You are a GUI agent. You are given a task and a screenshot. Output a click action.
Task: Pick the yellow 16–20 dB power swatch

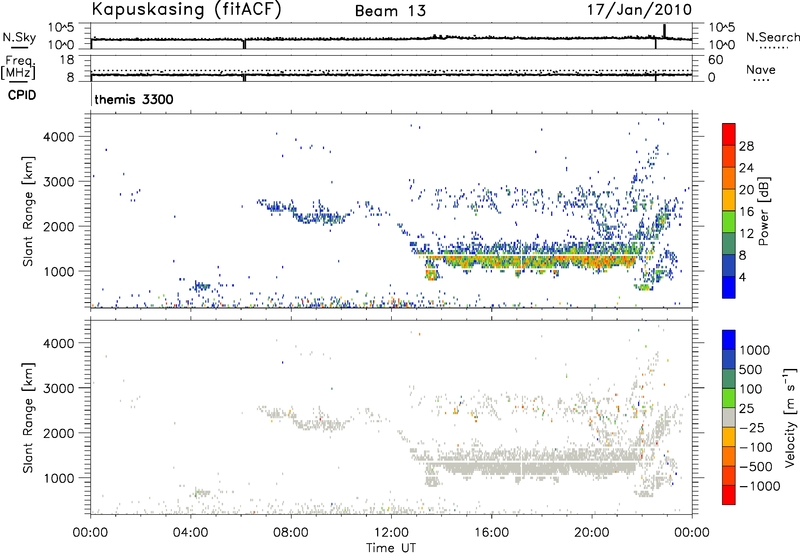click(x=729, y=199)
